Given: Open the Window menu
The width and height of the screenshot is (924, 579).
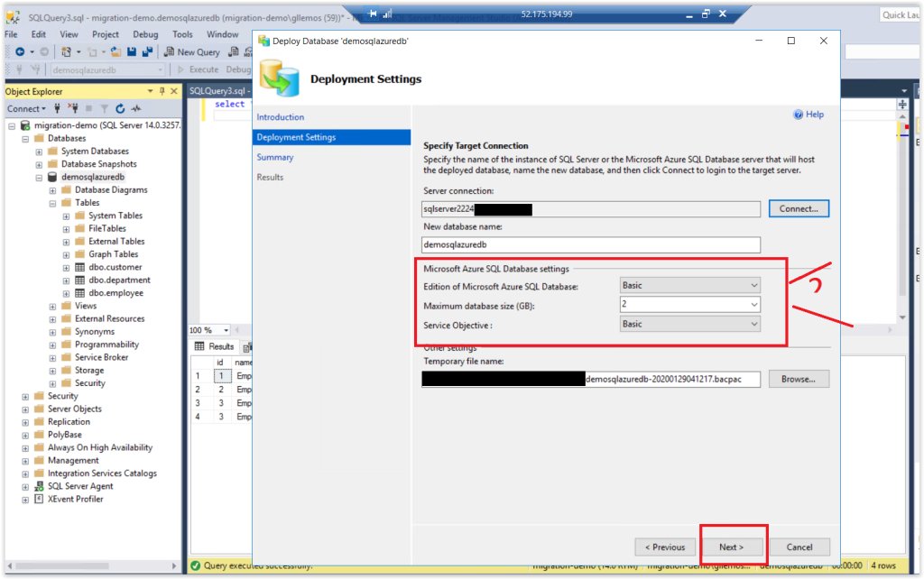Looking at the screenshot, I should 222,34.
